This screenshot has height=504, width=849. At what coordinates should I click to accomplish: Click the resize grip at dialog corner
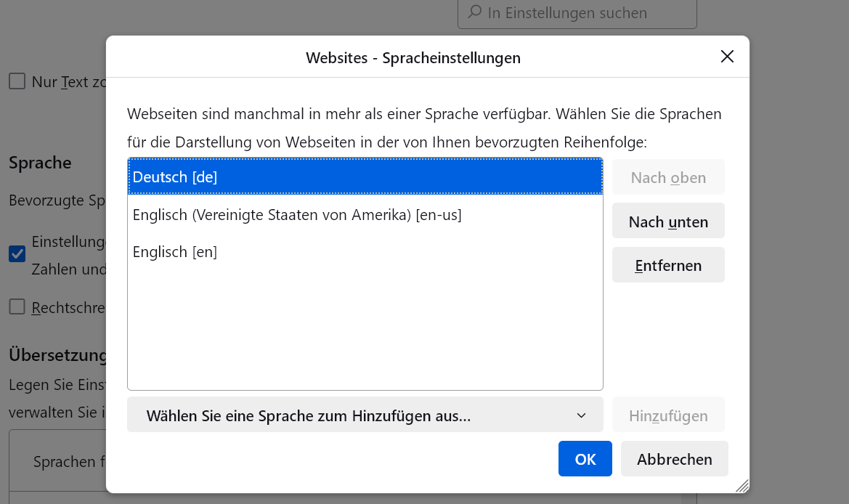tap(741, 484)
